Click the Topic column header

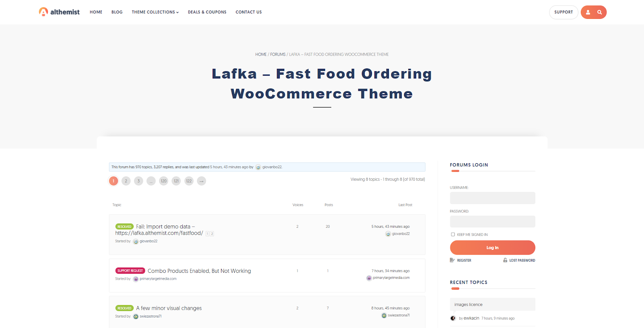point(117,205)
